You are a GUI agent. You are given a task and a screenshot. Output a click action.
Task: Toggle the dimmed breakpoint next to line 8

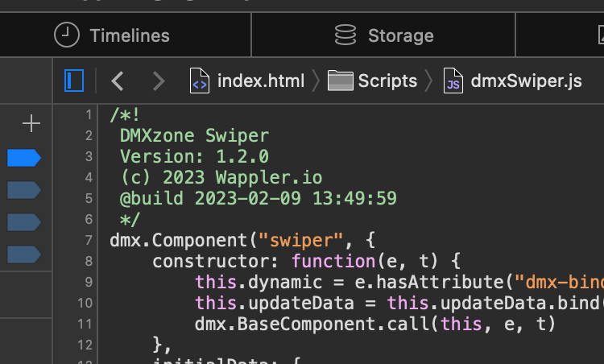24,254
